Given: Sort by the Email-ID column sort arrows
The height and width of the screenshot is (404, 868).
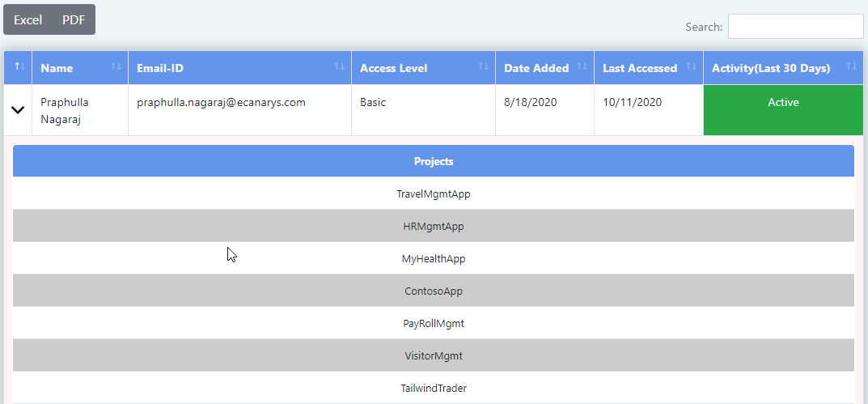Looking at the screenshot, I should [339, 66].
